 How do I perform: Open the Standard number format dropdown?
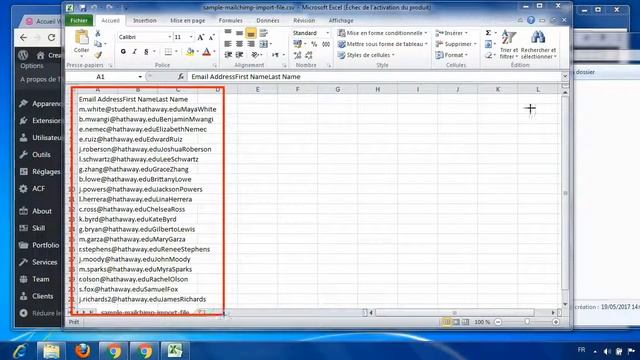pyautogui.click(x=327, y=33)
